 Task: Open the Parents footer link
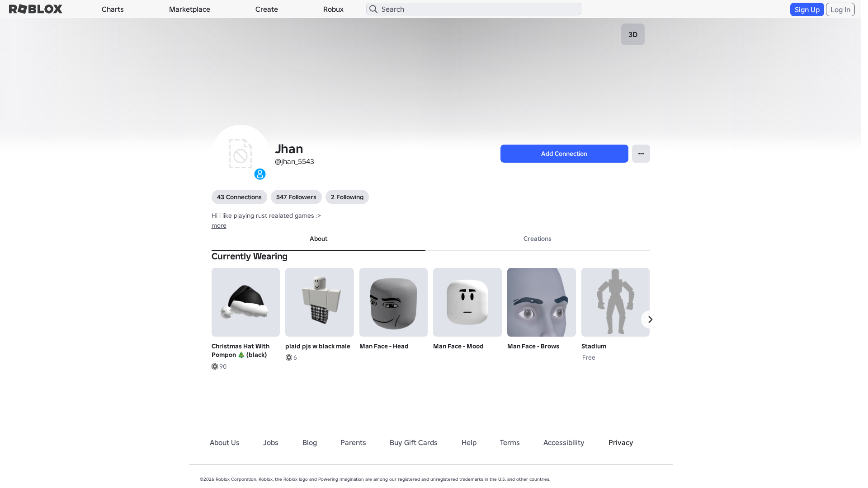[353, 443]
